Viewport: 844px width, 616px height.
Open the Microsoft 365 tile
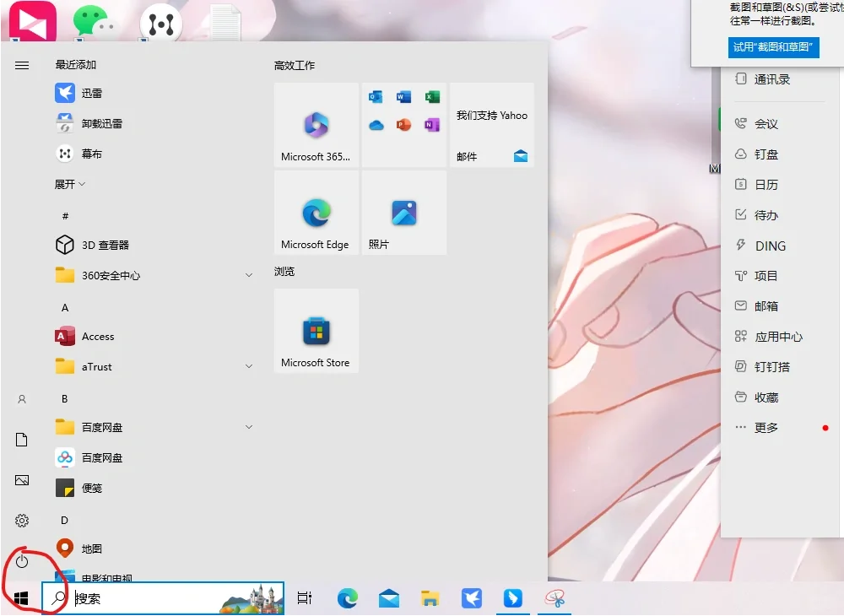click(x=316, y=125)
